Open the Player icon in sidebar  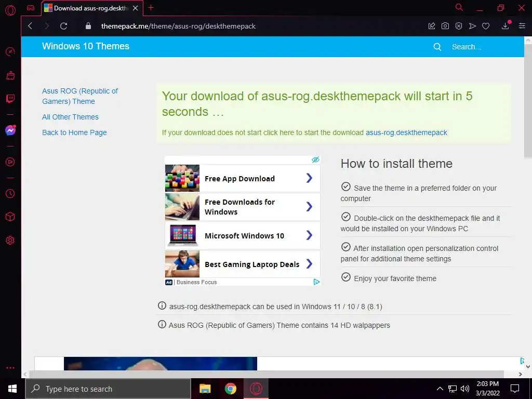[10, 162]
